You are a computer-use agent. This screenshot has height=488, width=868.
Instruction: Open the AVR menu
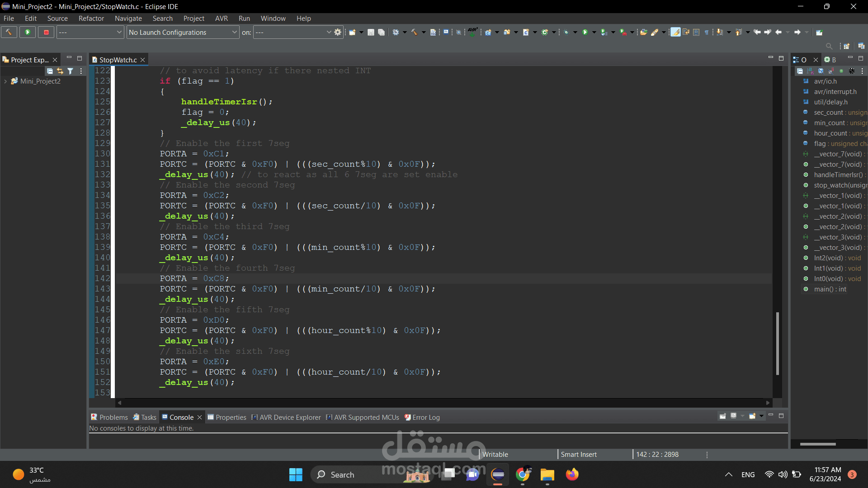coord(221,19)
